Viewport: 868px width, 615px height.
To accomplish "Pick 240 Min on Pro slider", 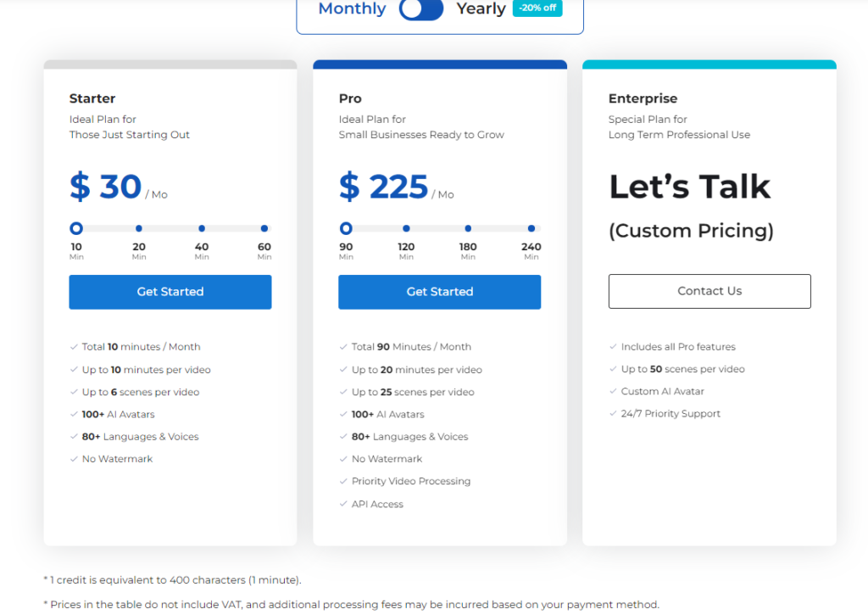I will tap(531, 228).
